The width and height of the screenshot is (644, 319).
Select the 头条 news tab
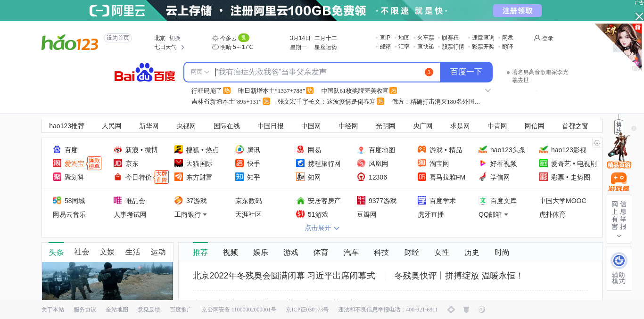click(x=56, y=252)
